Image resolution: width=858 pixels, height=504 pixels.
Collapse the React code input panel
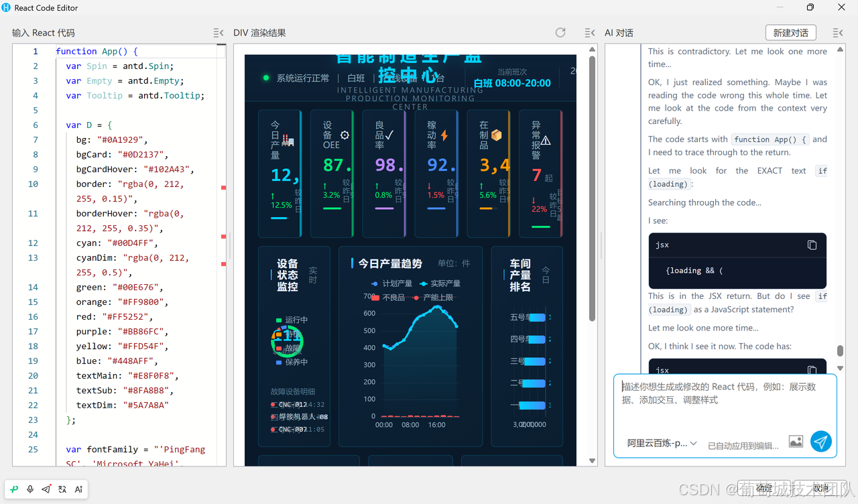click(x=219, y=33)
